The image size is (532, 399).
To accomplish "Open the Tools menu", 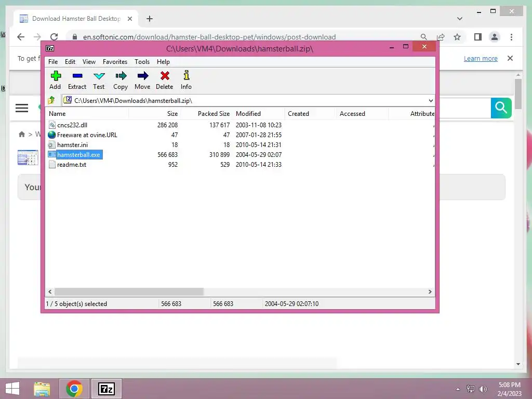I will click(x=142, y=62).
